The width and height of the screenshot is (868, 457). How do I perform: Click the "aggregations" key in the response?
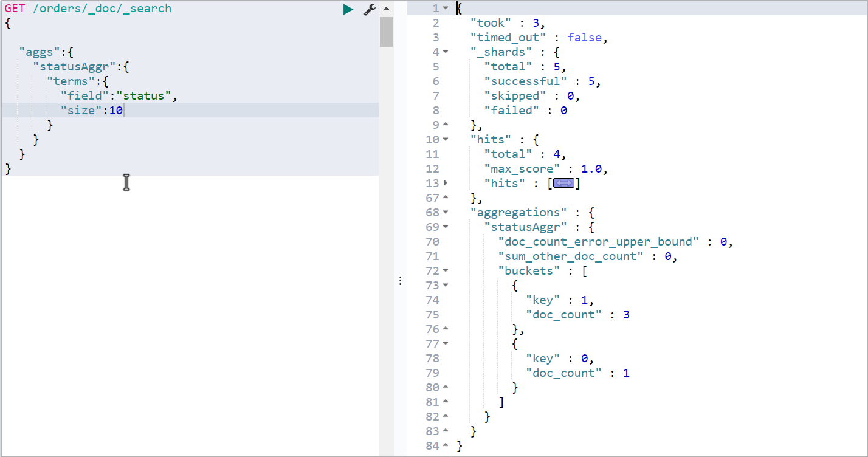tap(518, 213)
